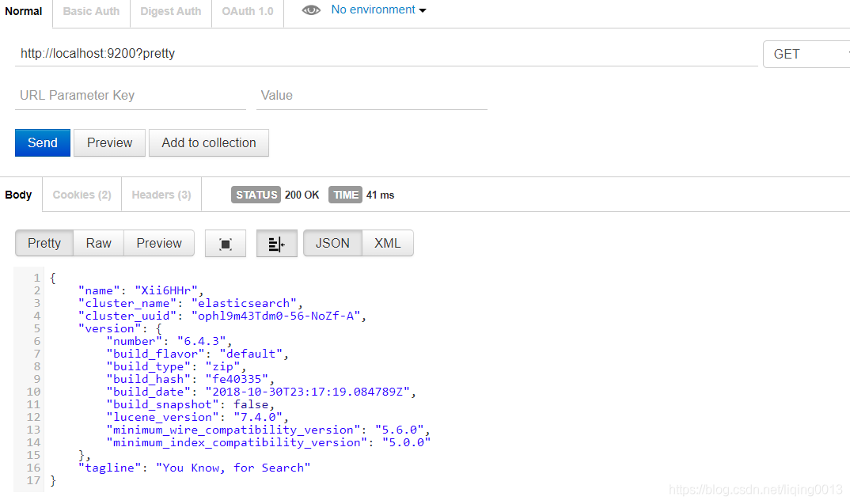The width and height of the screenshot is (850, 504).
Task: Open the response Body tab
Action: [18, 195]
